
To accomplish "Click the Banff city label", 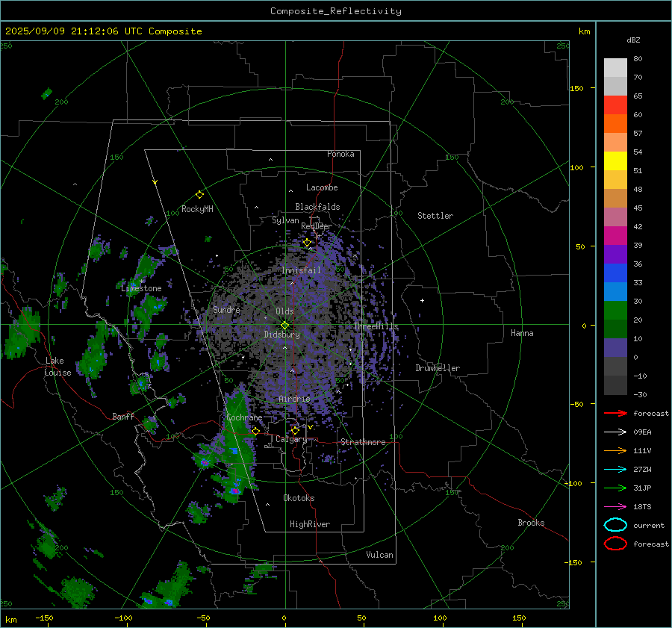I will pos(123,416).
